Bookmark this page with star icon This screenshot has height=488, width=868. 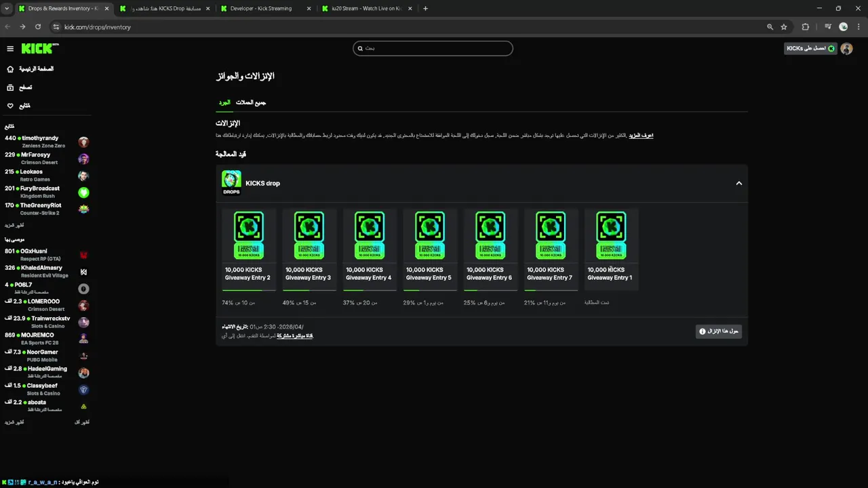(784, 27)
